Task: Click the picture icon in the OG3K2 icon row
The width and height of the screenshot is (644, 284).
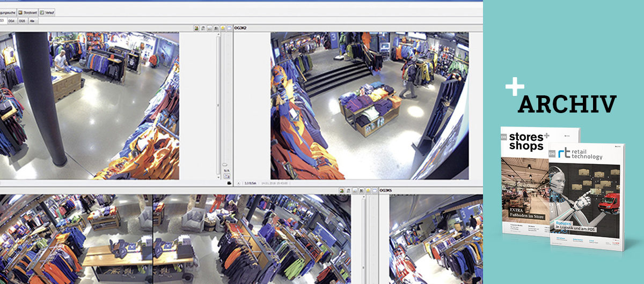Action: 210,28
